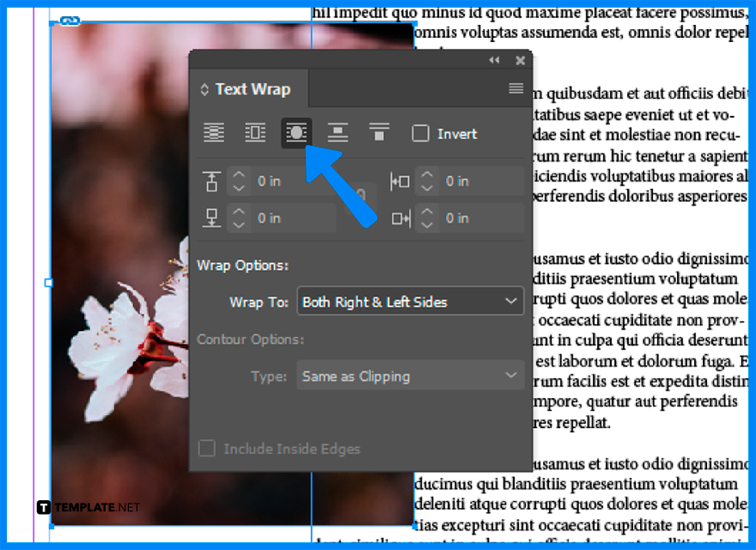Close the Text Wrap panel

[520, 60]
